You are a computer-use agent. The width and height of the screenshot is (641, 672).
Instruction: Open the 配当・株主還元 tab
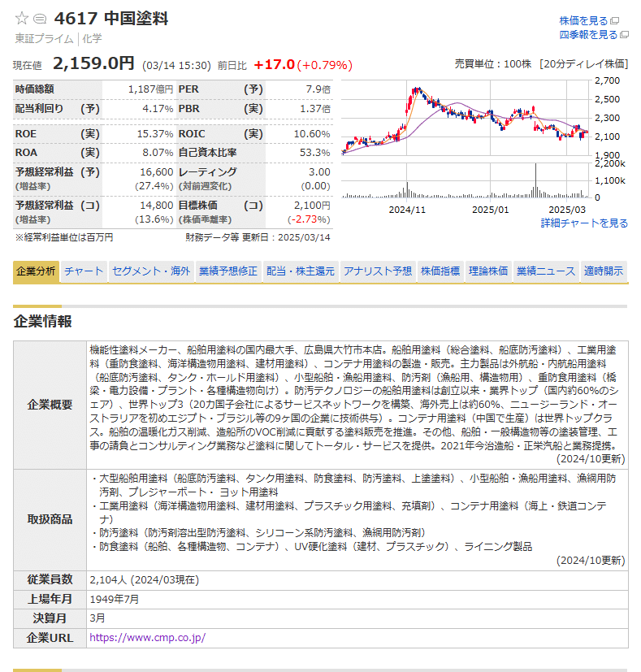tap(301, 271)
